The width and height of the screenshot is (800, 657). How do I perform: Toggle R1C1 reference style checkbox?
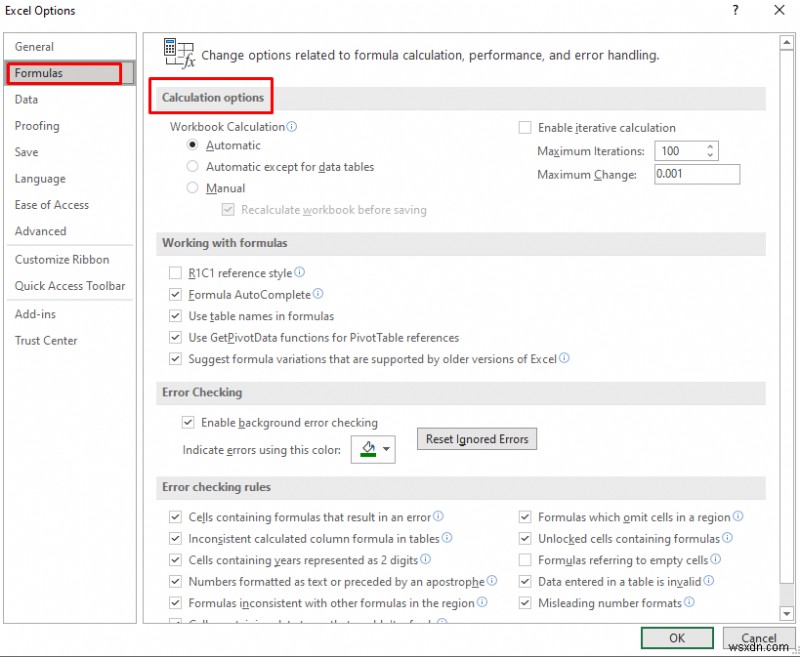tap(175, 273)
